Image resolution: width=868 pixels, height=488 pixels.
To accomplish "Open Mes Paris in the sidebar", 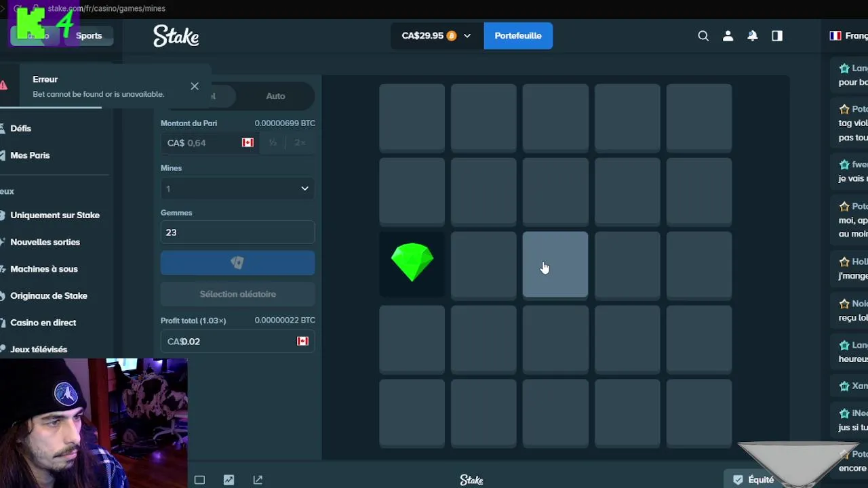I will click(x=30, y=155).
